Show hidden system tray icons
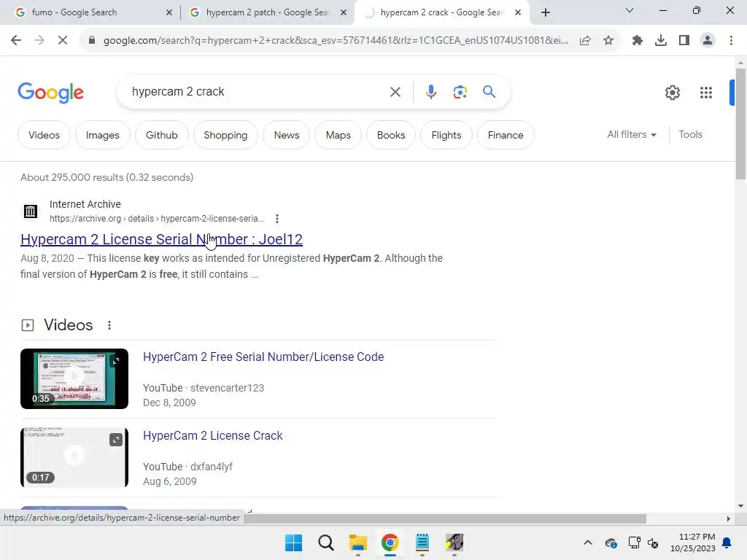Screen dimensions: 747x560 tap(588, 542)
